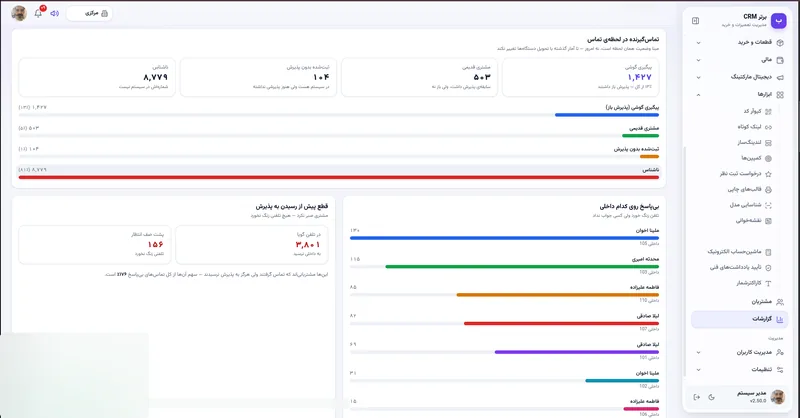Click the red bar for داخلی 107
This screenshot has height=418, width=800.
click(561, 324)
